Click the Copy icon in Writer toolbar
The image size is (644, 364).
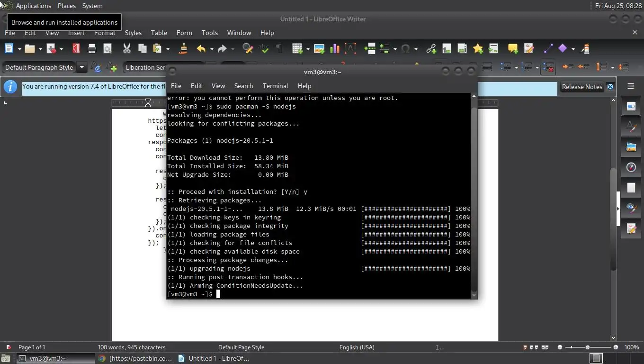142,48
